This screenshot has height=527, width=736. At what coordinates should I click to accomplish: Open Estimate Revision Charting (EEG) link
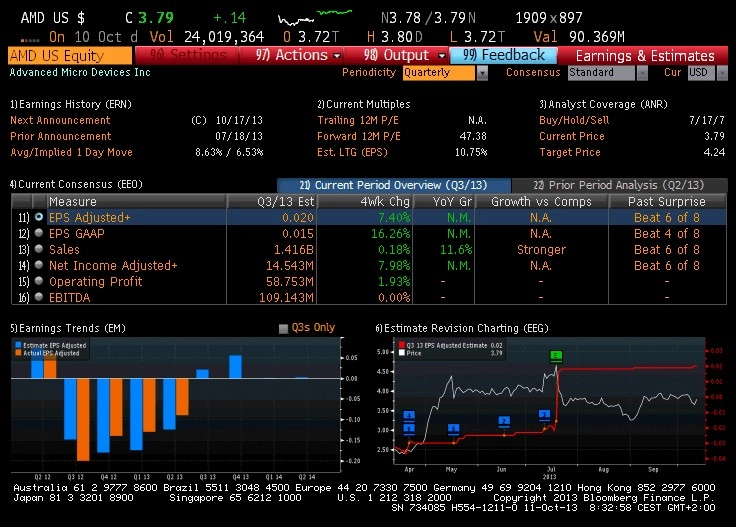point(462,328)
